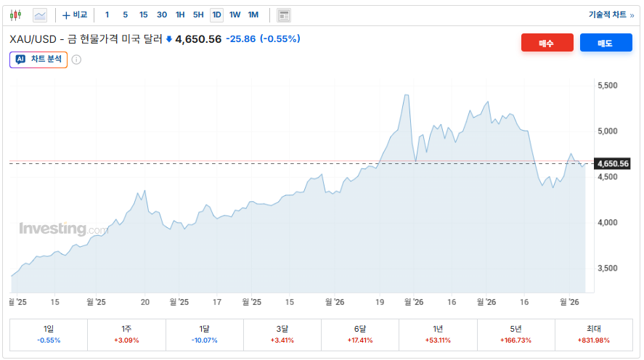644x360 pixels.
Task: Select the area chart type icon
Action: tap(40, 15)
